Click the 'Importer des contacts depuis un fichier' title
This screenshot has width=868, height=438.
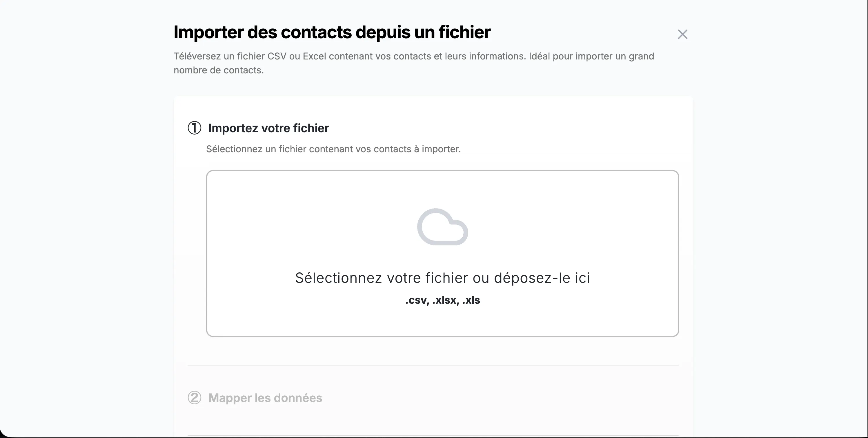click(x=332, y=32)
